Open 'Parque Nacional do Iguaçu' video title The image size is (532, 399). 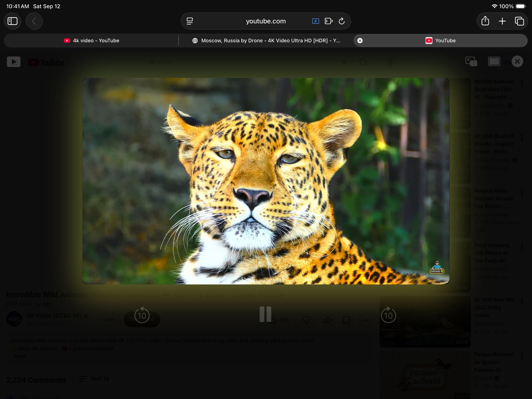tap(494, 362)
